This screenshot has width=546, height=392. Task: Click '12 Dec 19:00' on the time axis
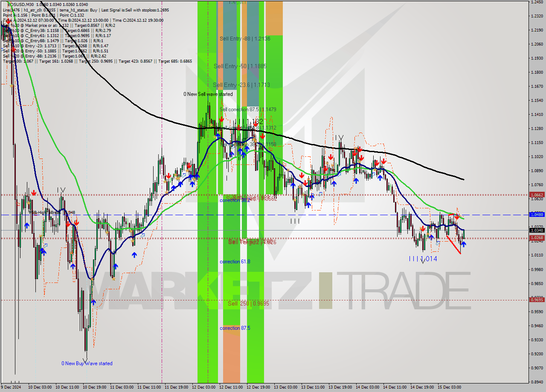point(258,387)
